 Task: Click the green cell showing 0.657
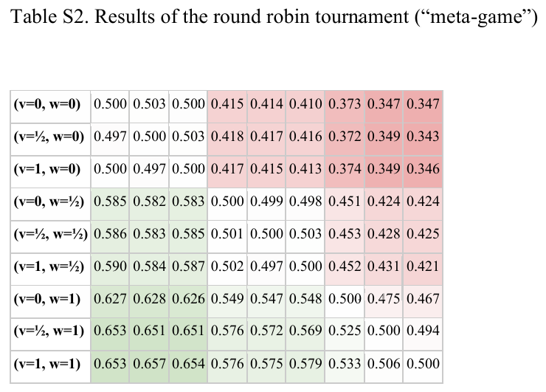coord(149,364)
